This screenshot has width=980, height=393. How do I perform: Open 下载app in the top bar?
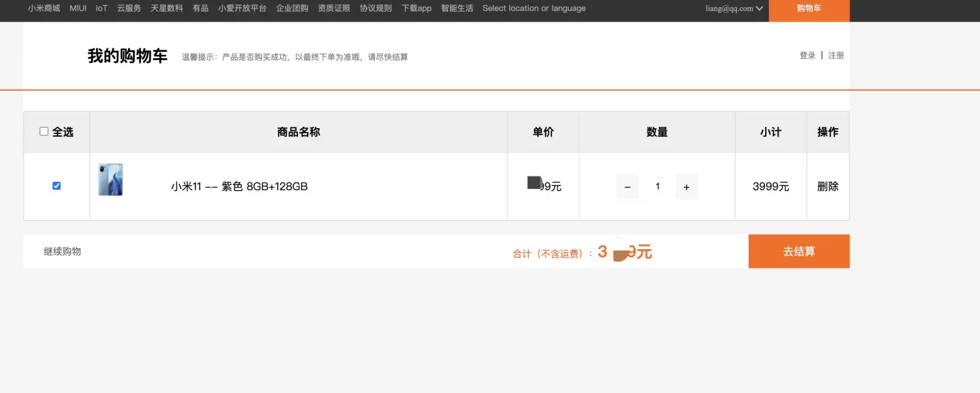click(416, 9)
